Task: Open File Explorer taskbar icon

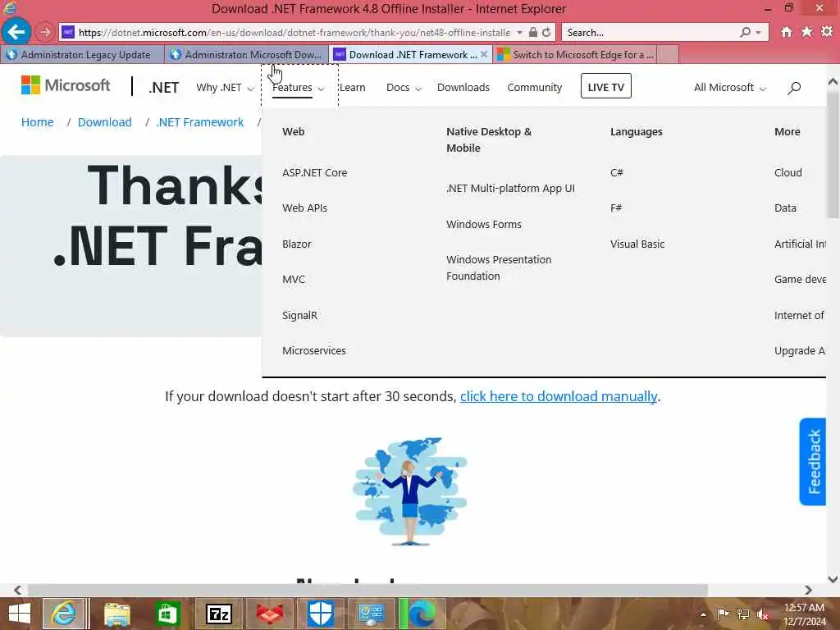Action: (x=116, y=614)
